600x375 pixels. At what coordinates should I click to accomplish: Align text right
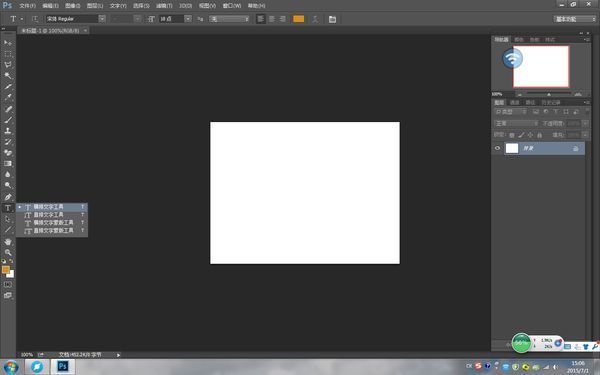point(282,19)
